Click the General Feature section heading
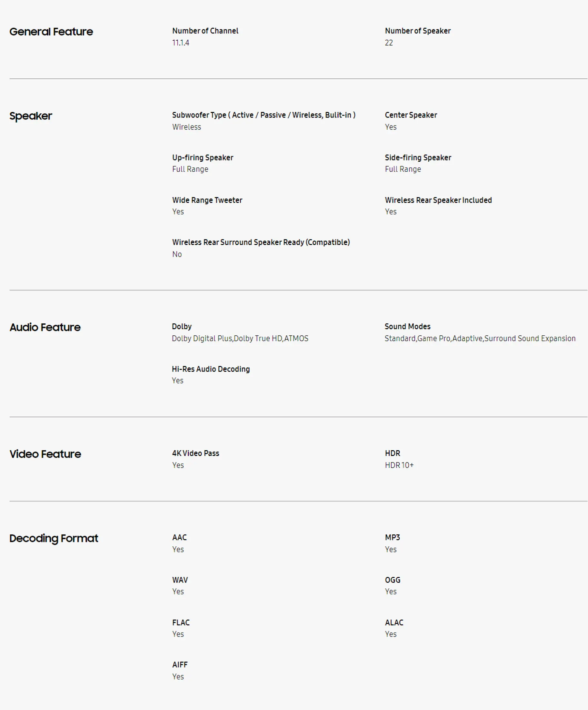The height and width of the screenshot is (710, 588). coord(51,32)
